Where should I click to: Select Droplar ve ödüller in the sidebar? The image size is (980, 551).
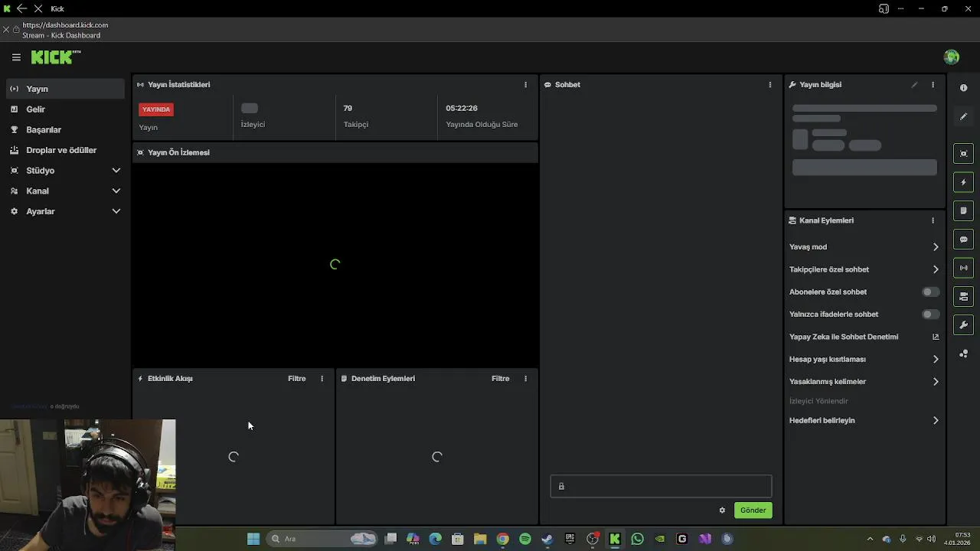(x=66, y=150)
